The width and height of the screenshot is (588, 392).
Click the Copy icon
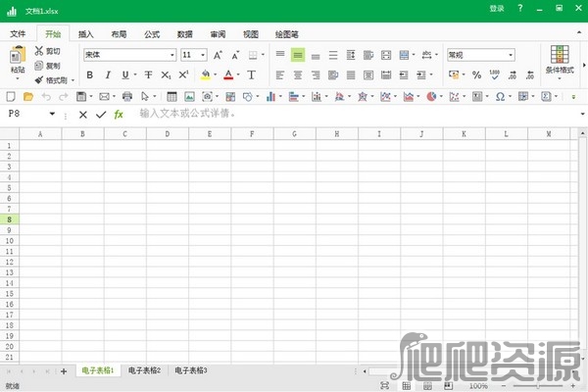tap(39, 66)
